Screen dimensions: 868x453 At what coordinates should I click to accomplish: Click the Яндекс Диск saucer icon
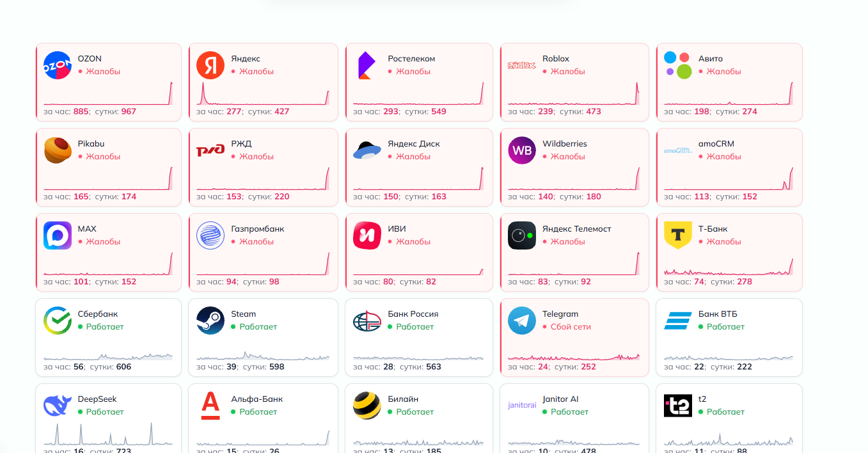pos(367,150)
